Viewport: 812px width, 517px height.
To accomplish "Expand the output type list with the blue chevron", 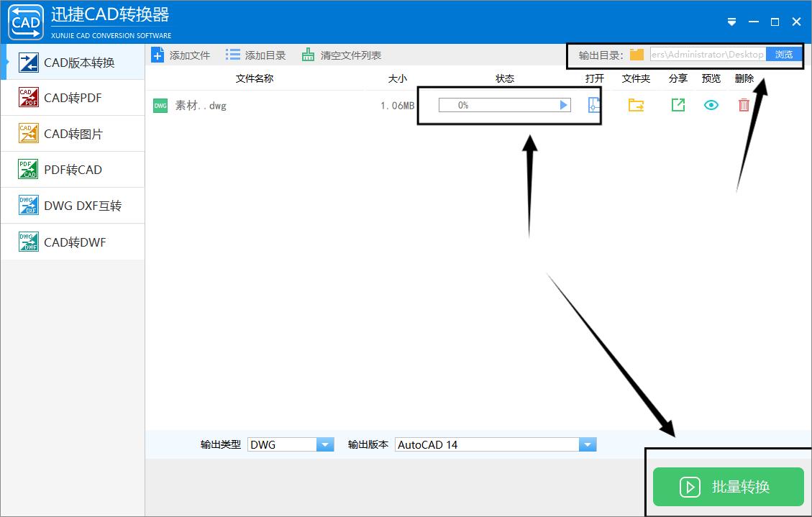I will coord(326,444).
